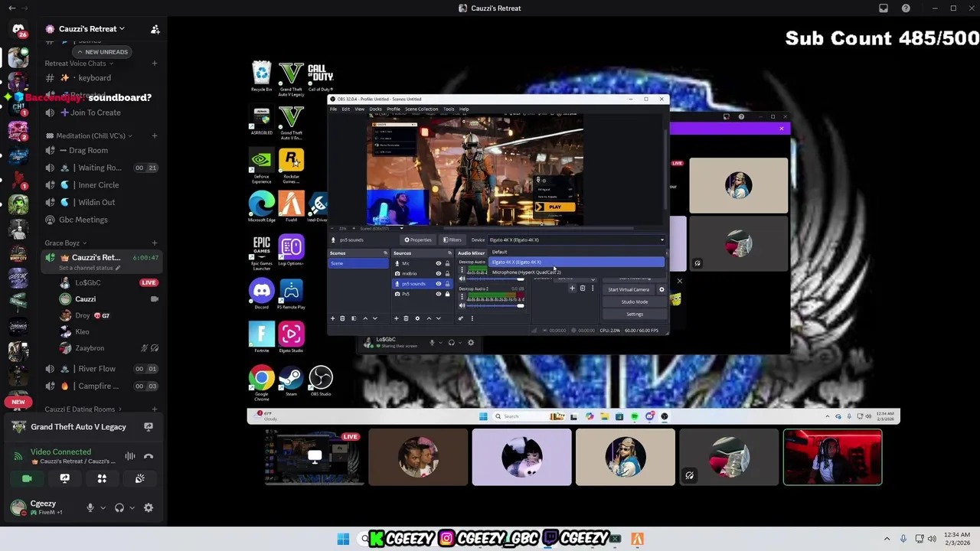Open the File menu in shared OBS window

point(333,109)
